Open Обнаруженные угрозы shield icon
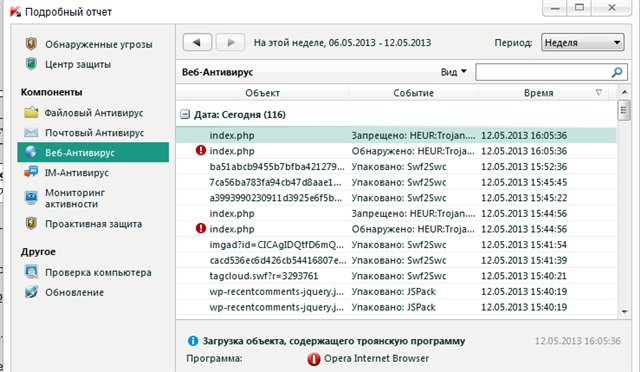This screenshot has width=640, height=372. tap(31, 44)
